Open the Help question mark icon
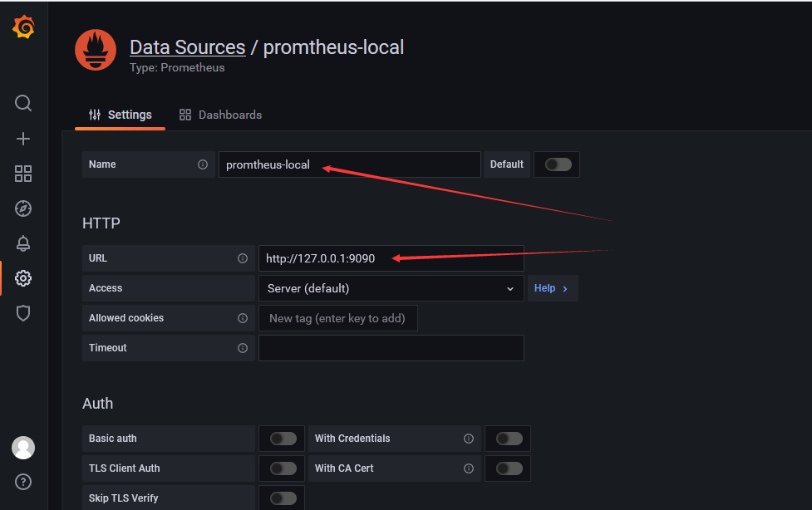Viewport: 812px width, 510px height. [23, 482]
